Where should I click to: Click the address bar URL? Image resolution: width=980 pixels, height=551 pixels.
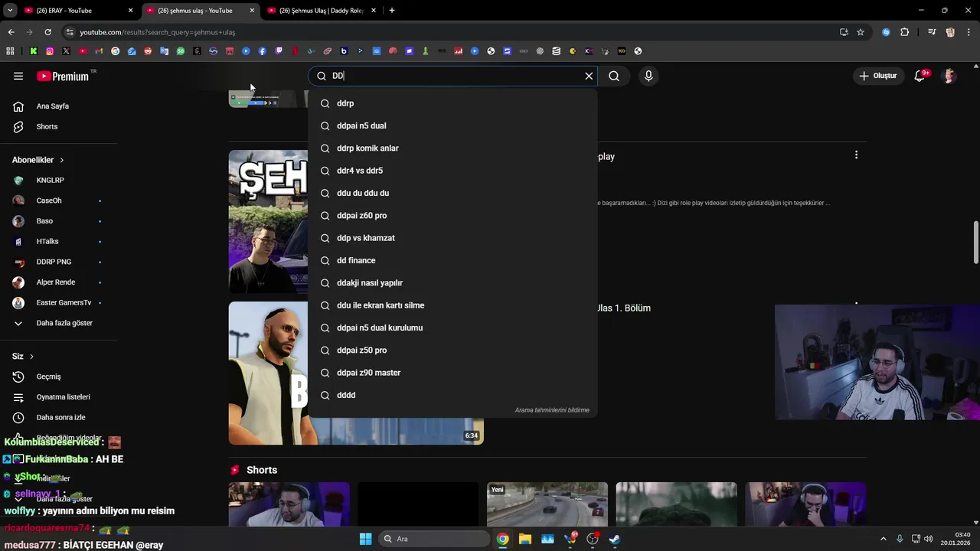click(158, 32)
